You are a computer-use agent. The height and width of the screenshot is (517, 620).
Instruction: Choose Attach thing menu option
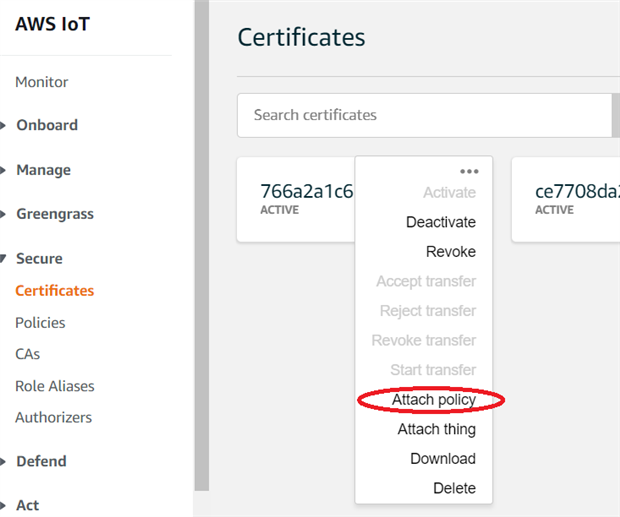pyautogui.click(x=436, y=429)
